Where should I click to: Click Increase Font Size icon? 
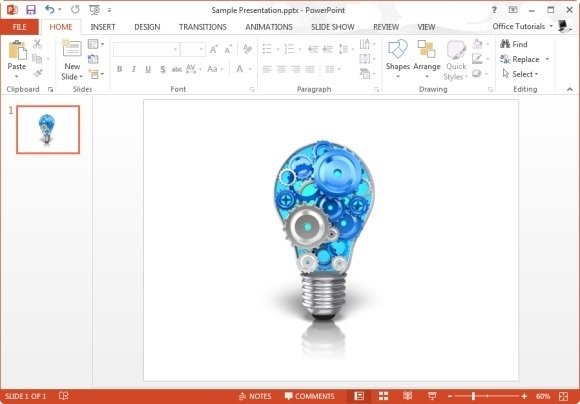pyautogui.click(x=213, y=50)
